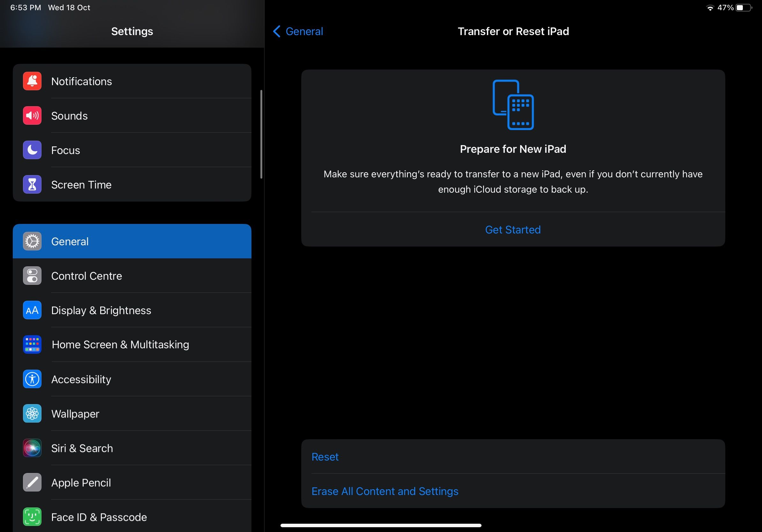Viewport: 762px width, 532px height.
Task: Open the Reset options
Action: [325, 457]
